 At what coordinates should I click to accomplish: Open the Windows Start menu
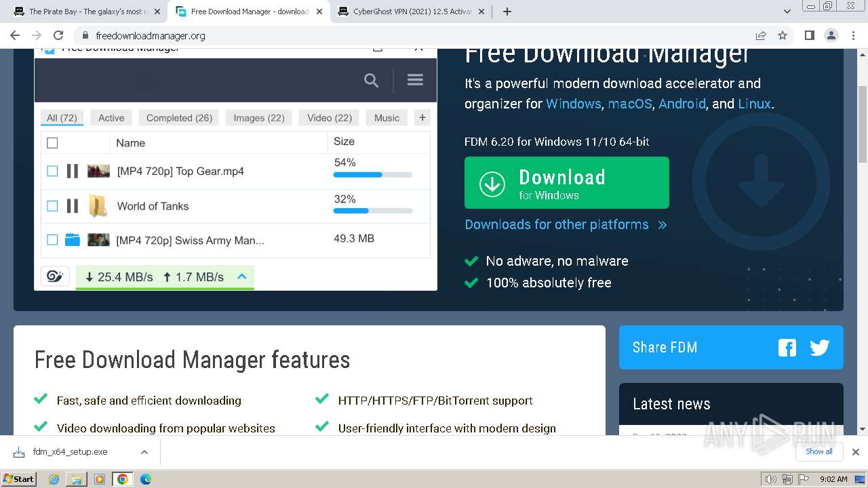point(19,479)
